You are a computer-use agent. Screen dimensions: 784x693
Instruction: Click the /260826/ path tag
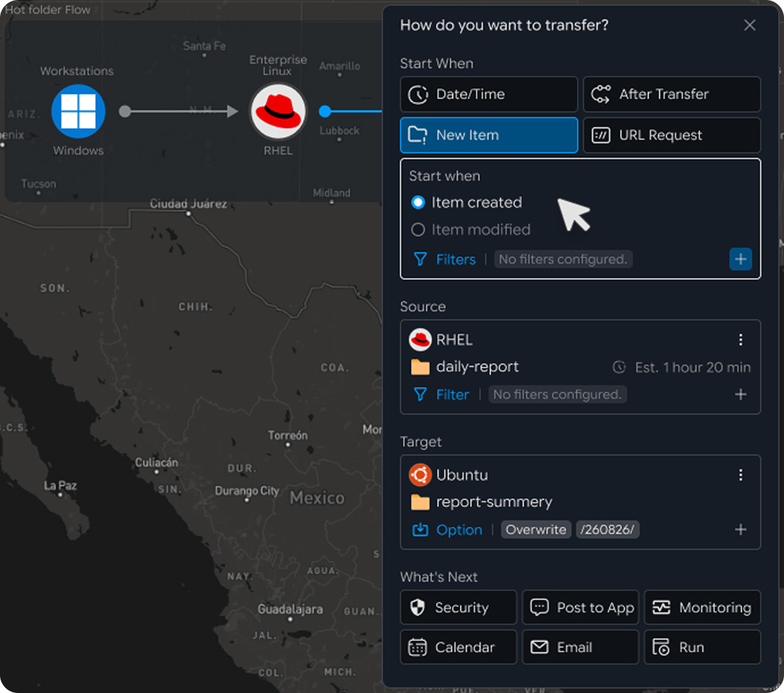click(x=607, y=529)
